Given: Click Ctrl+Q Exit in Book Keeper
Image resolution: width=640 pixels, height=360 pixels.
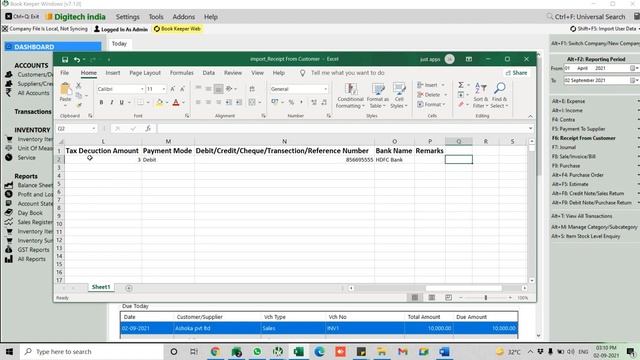Looking at the screenshot, I should point(22,17).
